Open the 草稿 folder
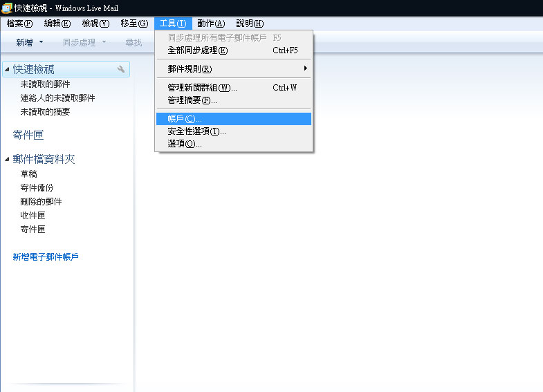The height and width of the screenshot is (392, 543). coord(29,174)
